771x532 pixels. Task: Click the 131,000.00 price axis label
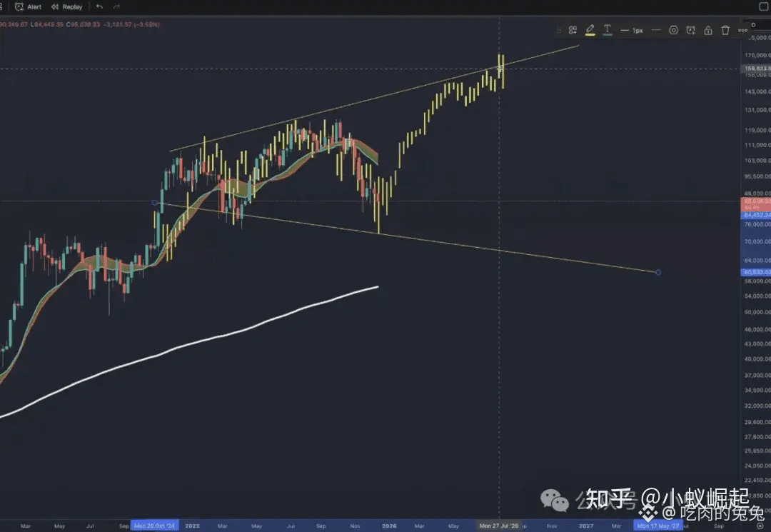click(757, 110)
